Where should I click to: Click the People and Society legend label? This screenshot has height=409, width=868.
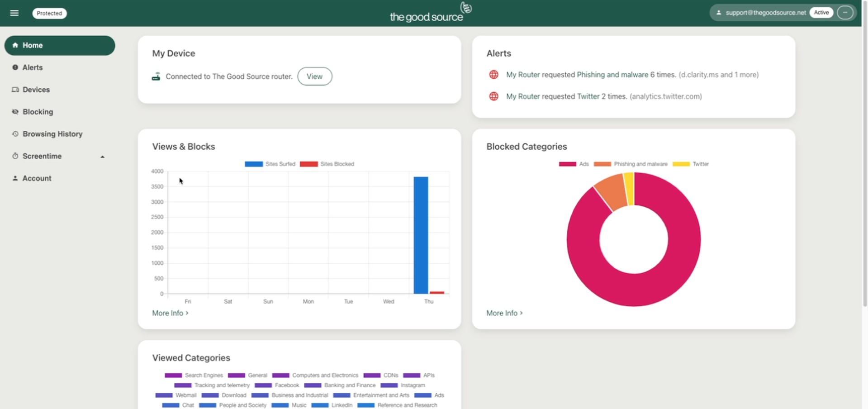click(243, 405)
